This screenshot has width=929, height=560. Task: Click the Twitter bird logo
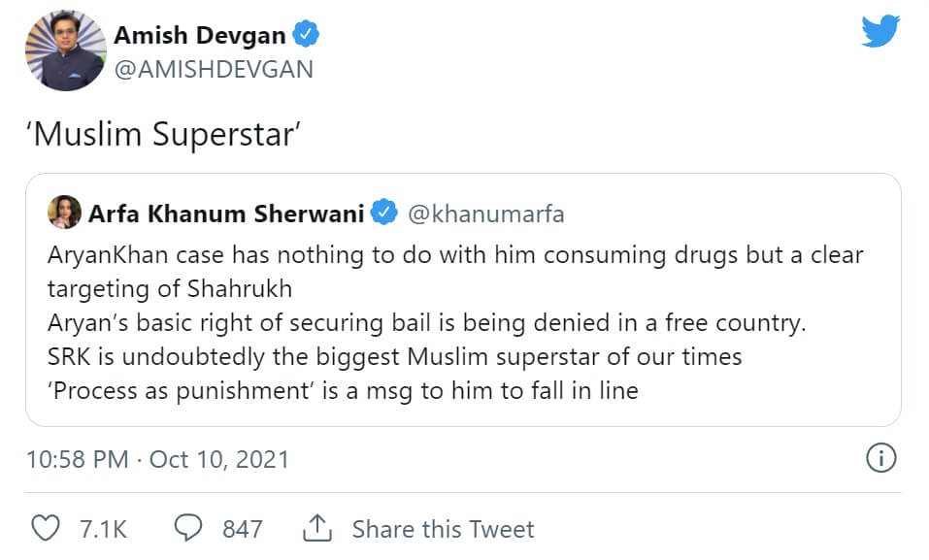(x=880, y=31)
